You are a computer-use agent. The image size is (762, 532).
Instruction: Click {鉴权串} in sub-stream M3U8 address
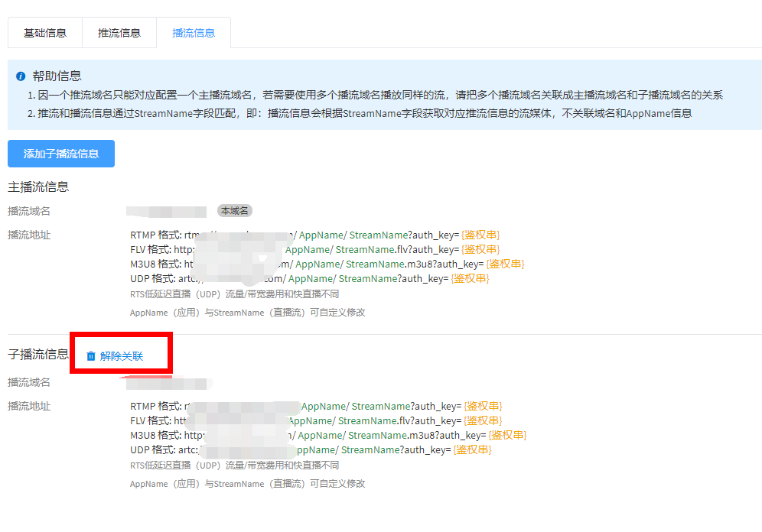507,435
